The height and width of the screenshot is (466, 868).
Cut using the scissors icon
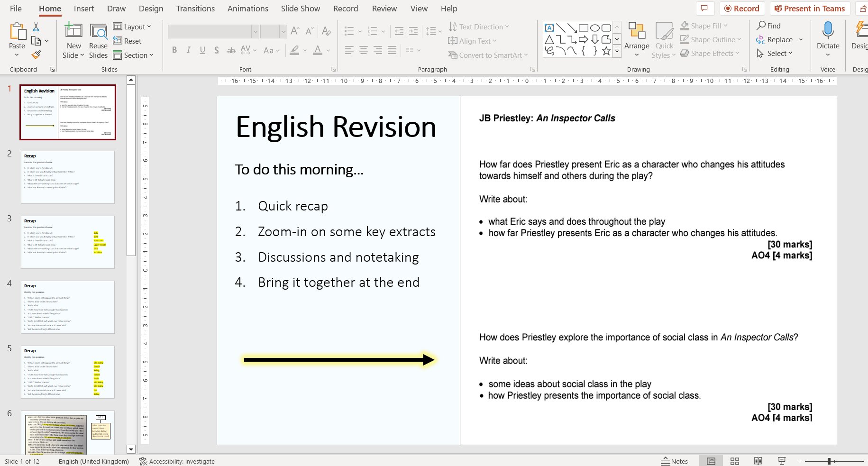36,26
